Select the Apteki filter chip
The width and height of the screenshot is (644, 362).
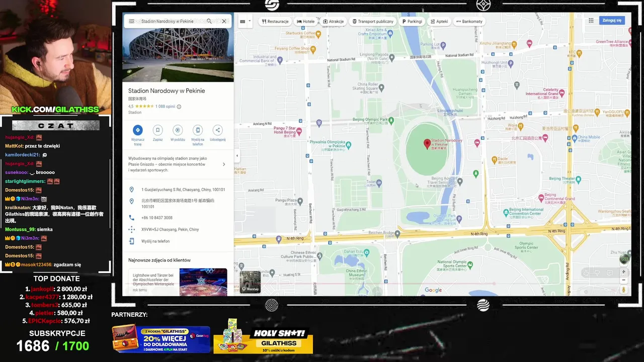[439, 22]
